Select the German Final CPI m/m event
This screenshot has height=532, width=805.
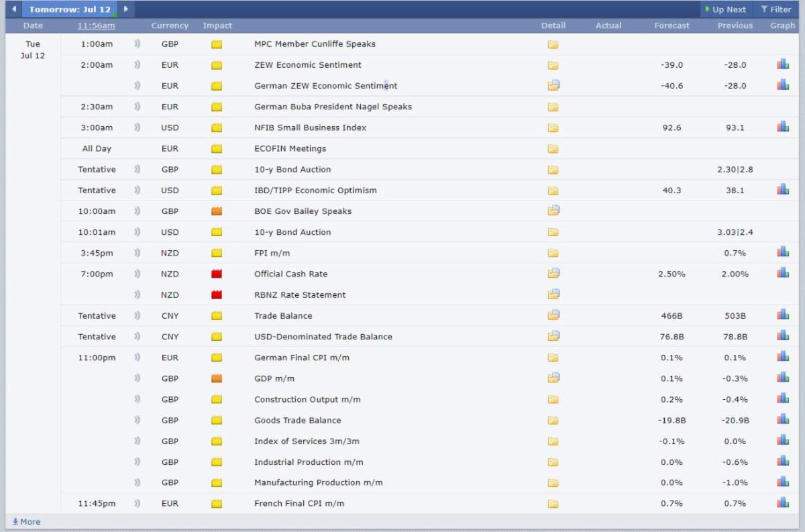[301, 358]
